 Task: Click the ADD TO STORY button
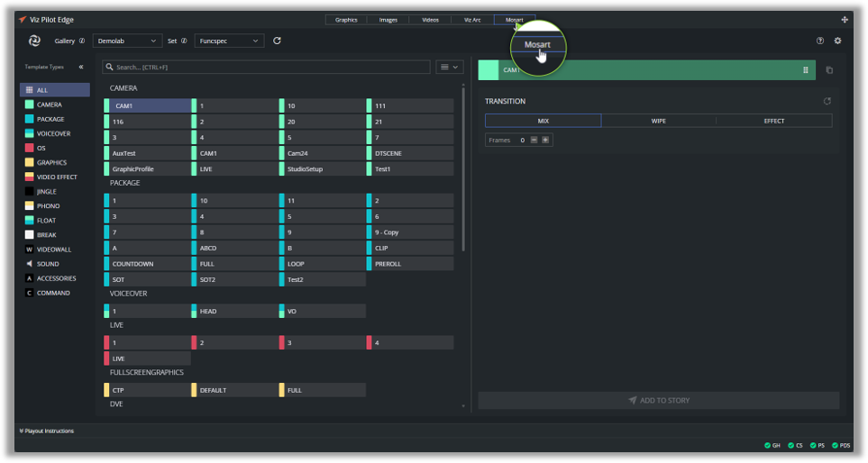(x=658, y=400)
